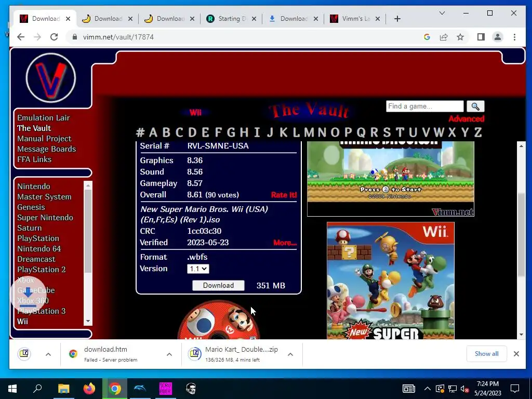Screen dimensions: 532x399
Task: Open the pink screen recorder taskbar app
Action: (166, 389)
